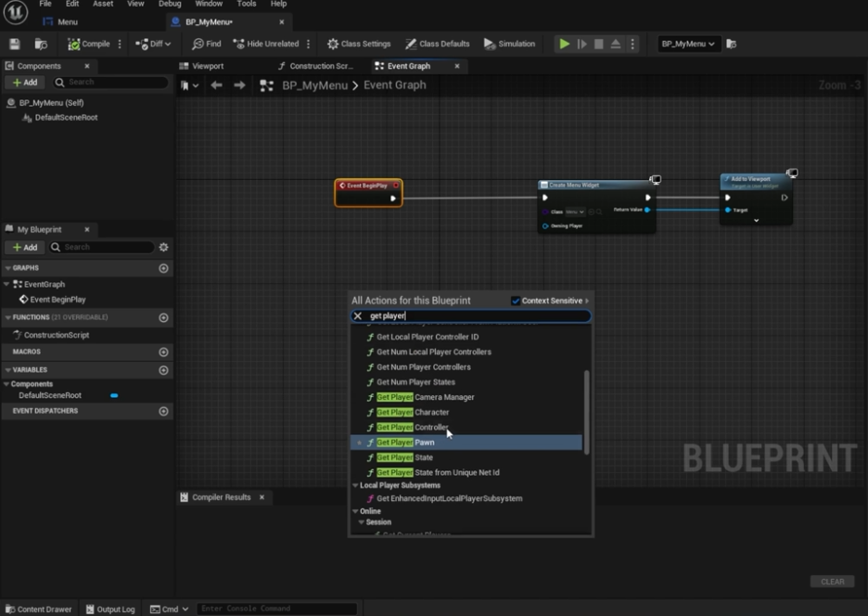868x616 pixels.
Task: Open Class Settings
Action: (359, 44)
